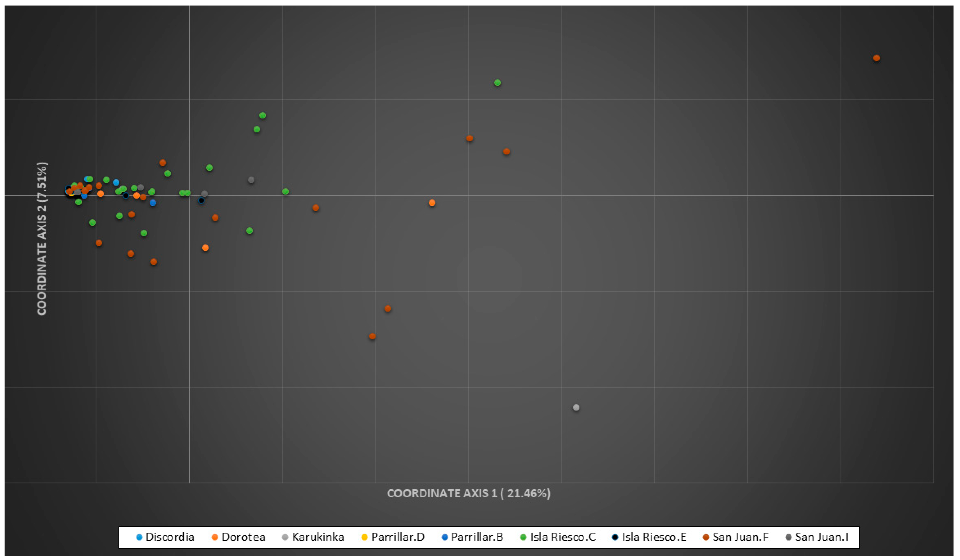960x560 pixels.
Task: Click the far top-right brown data point
Action: coord(876,58)
